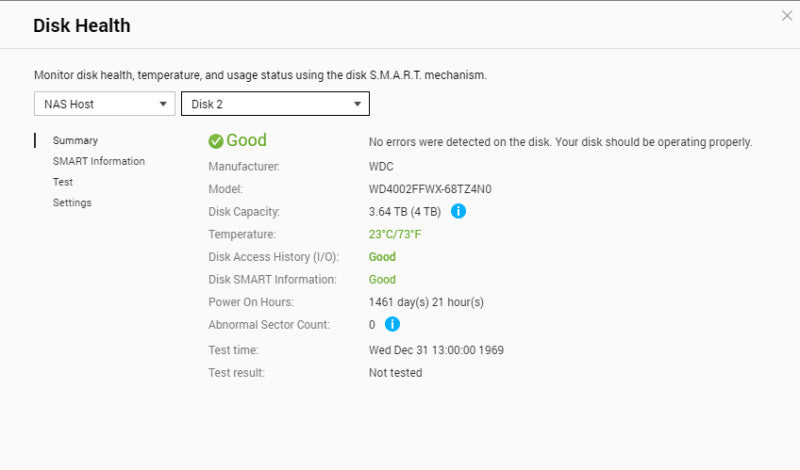
Task: Click the manufacturer value WDC
Action: click(x=381, y=167)
